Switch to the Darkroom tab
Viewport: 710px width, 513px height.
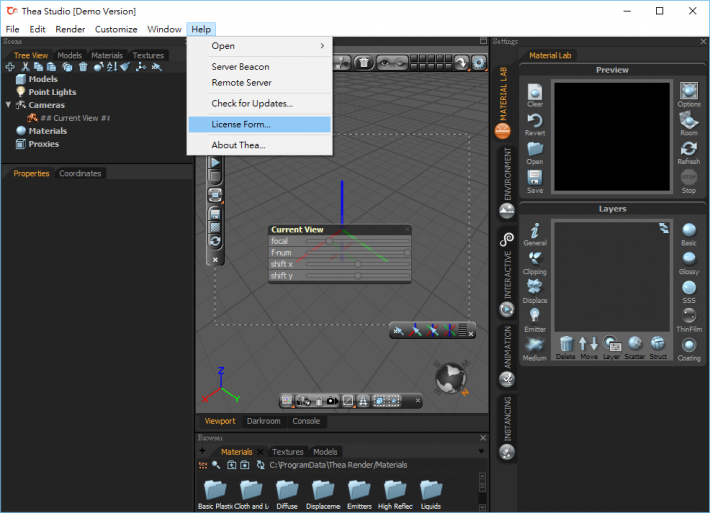pyautogui.click(x=264, y=421)
